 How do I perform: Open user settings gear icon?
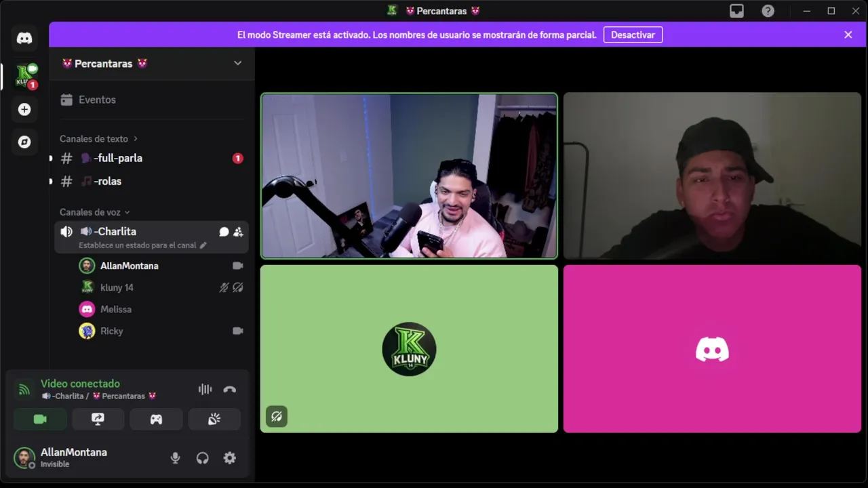(x=230, y=458)
